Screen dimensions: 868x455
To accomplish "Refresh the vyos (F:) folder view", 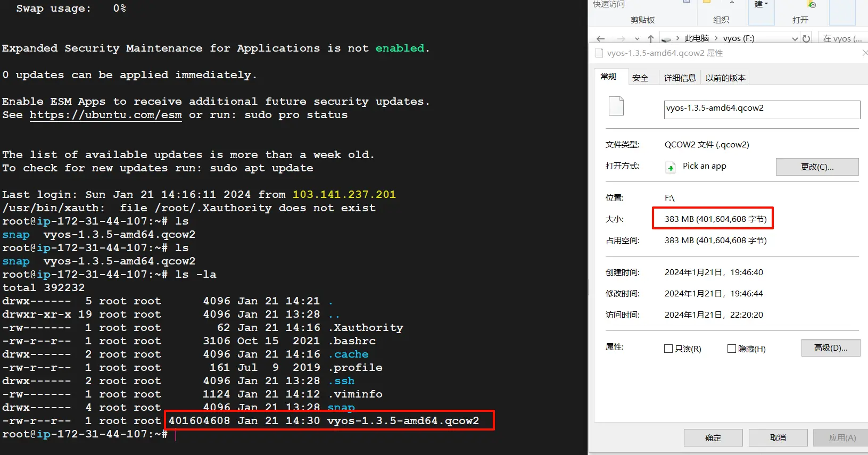I will point(806,38).
